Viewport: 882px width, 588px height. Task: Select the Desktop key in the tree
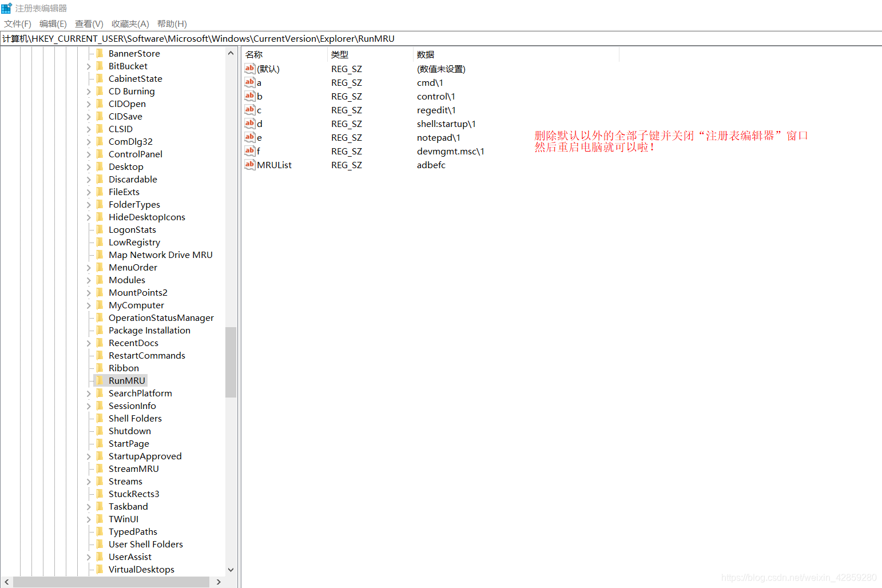(126, 166)
